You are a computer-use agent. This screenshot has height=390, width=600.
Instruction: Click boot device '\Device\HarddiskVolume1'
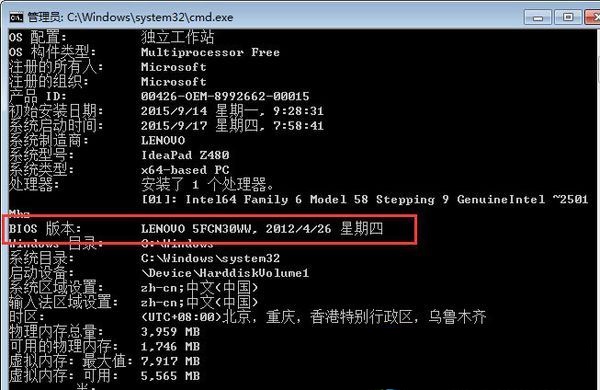[225, 273]
